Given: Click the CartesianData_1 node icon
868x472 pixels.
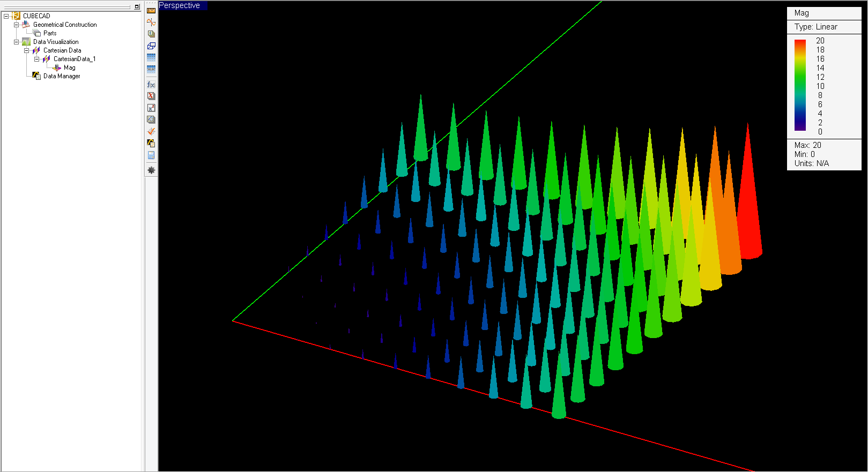Looking at the screenshot, I should [x=46, y=59].
